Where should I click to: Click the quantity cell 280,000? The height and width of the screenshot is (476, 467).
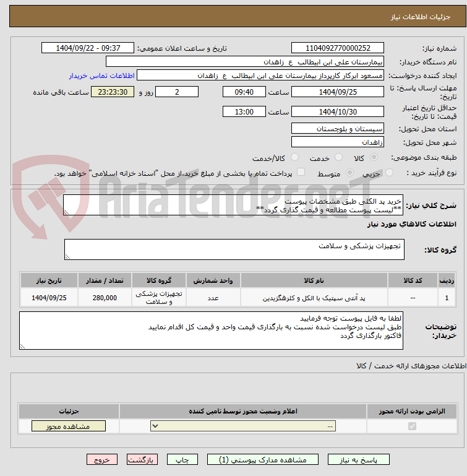pyautogui.click(x=105, y=298)
